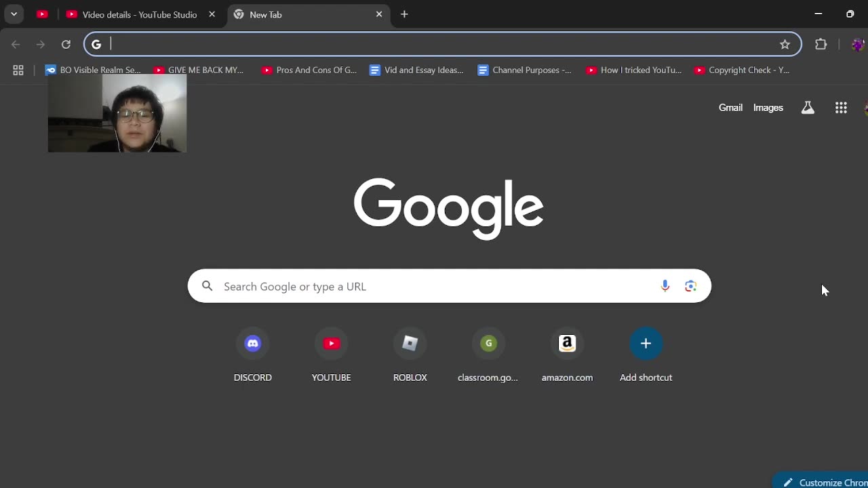Screen dimensions: 868x488
Task: Open Vid and Essay Ideas bookmark
Action: (x=416, y=70)
